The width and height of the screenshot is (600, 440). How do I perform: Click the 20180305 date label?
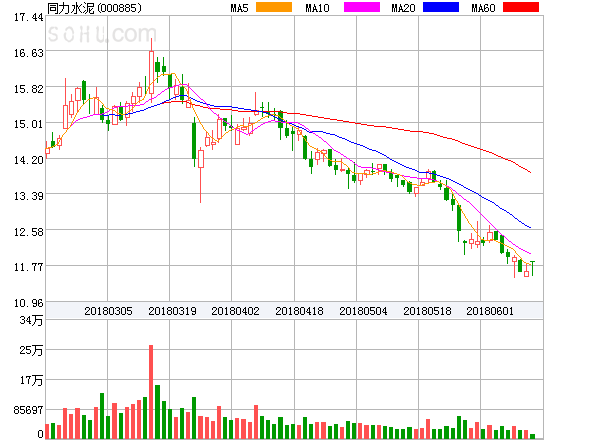click(x=108, y=311)
